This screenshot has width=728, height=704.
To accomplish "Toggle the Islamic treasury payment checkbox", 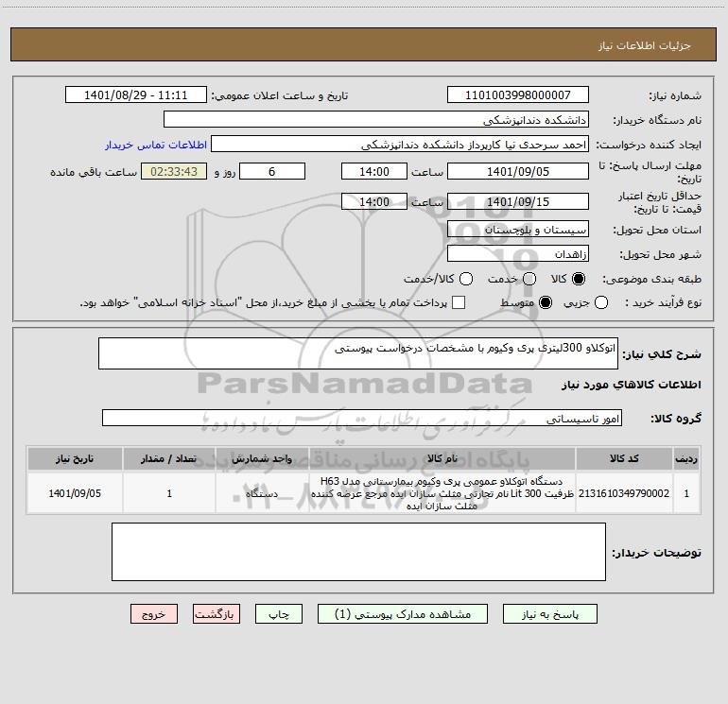I will pos(459,302).
